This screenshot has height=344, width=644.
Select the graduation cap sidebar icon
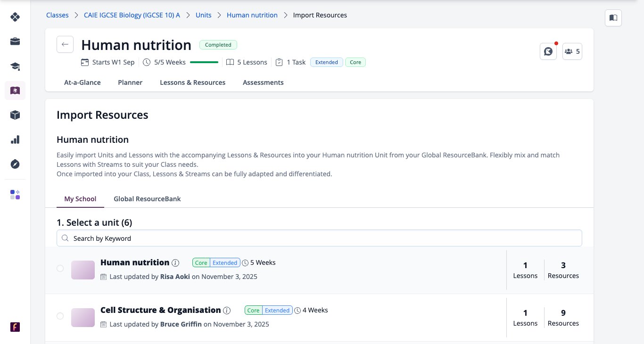click(x=15, y=66)
